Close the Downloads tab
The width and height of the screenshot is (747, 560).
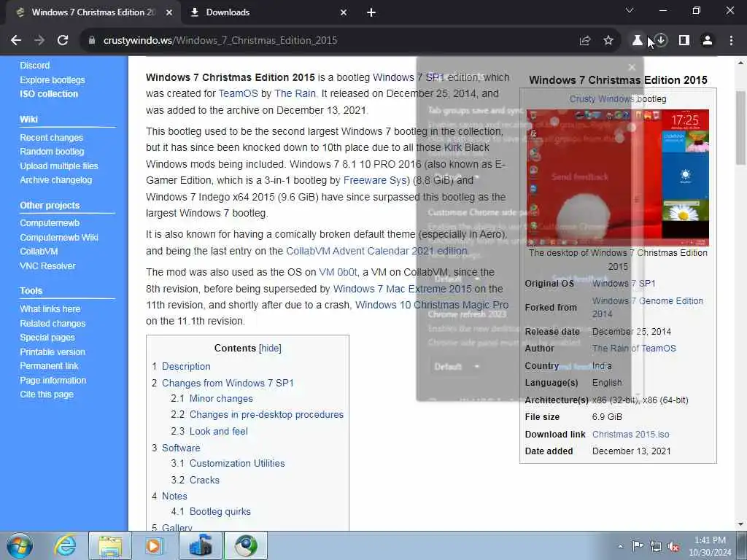tap(344, 12)
